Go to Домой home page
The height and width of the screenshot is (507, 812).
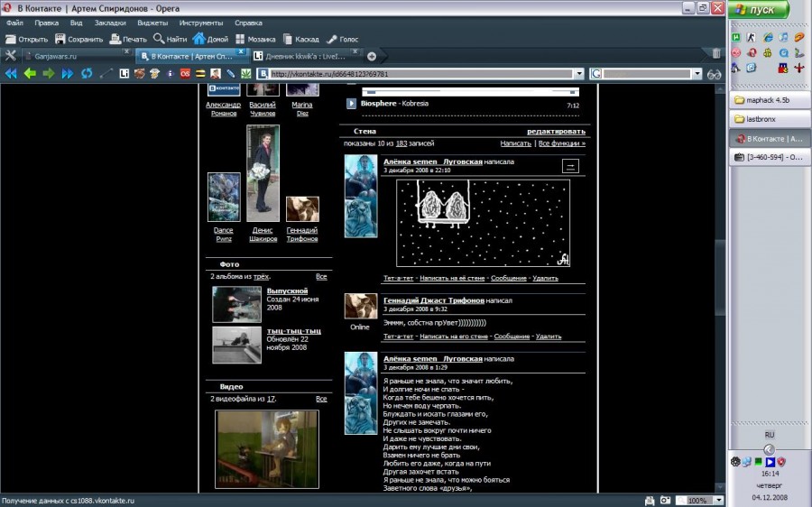pyautogui.click(x=210, y=40)
